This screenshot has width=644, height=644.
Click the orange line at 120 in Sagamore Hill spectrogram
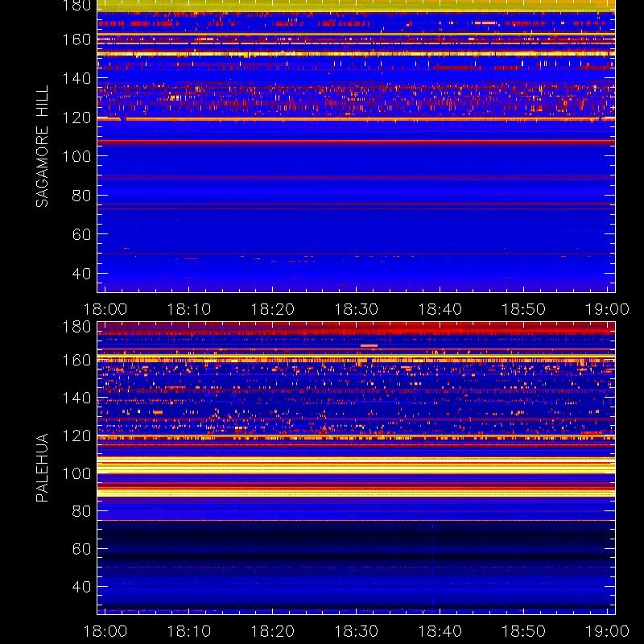(x=356, y=119)
